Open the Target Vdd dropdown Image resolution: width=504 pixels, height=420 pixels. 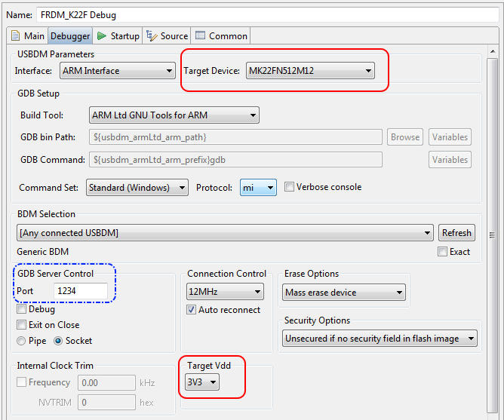point(202,382)
